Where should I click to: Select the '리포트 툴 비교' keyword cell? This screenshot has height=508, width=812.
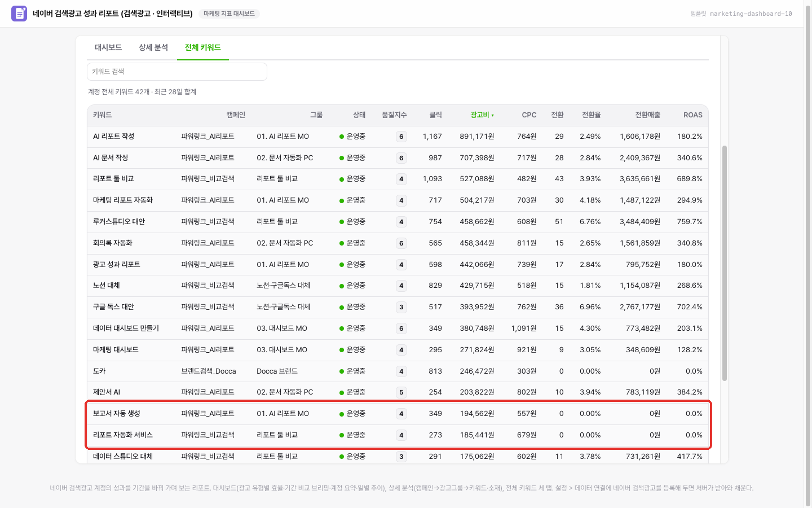113,179
